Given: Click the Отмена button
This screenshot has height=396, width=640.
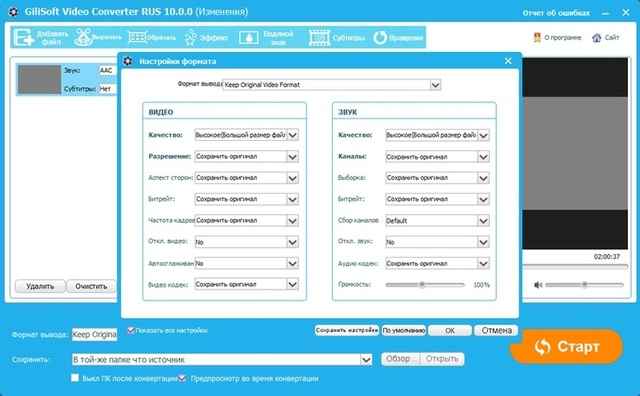Looking at the screenshot, I should point(496,330).
